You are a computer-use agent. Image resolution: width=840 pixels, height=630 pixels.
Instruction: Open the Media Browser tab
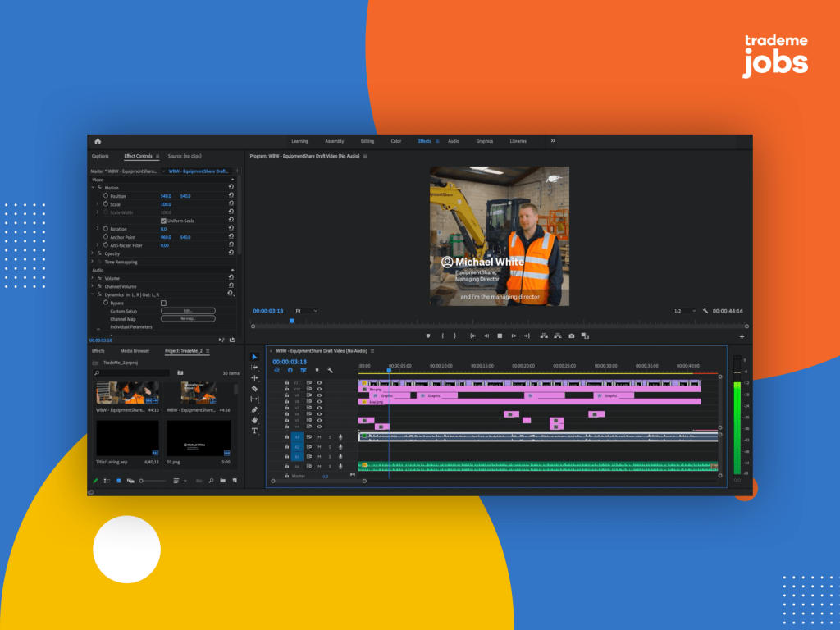point(135,351)
